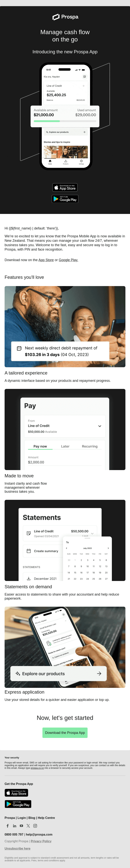The width and height of the screenshot is (130, 868).
Task: Tap the Google Play badge in the footer
Action: pyautogui.click(x=18, y=804)
